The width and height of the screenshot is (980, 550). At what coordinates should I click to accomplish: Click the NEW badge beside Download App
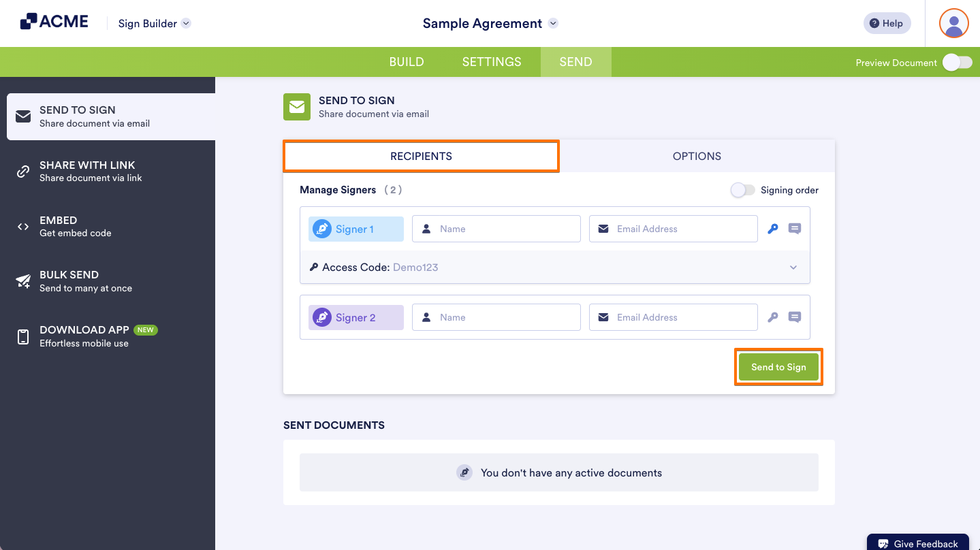click(x=145, y=330)
